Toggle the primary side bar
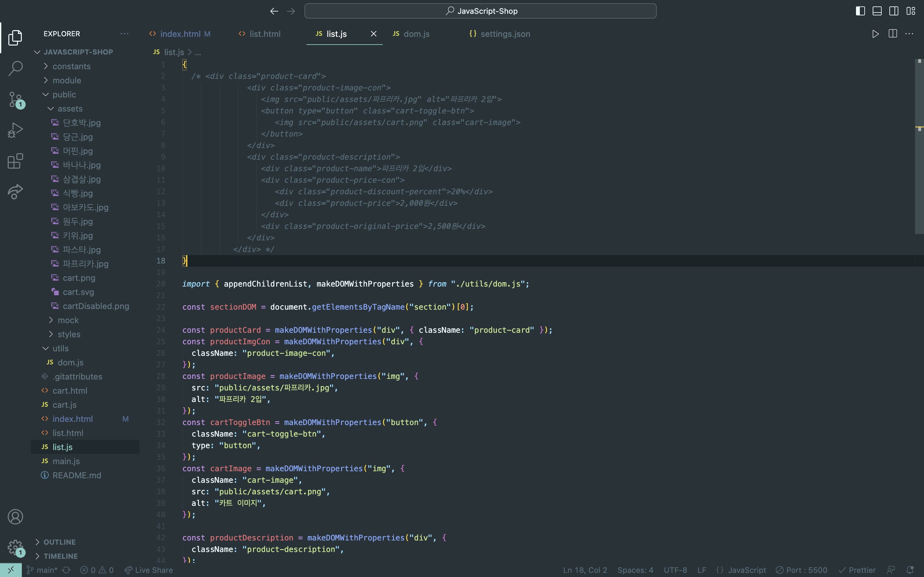924x577 pixels. pyautogui.click(x=860, y=11)
